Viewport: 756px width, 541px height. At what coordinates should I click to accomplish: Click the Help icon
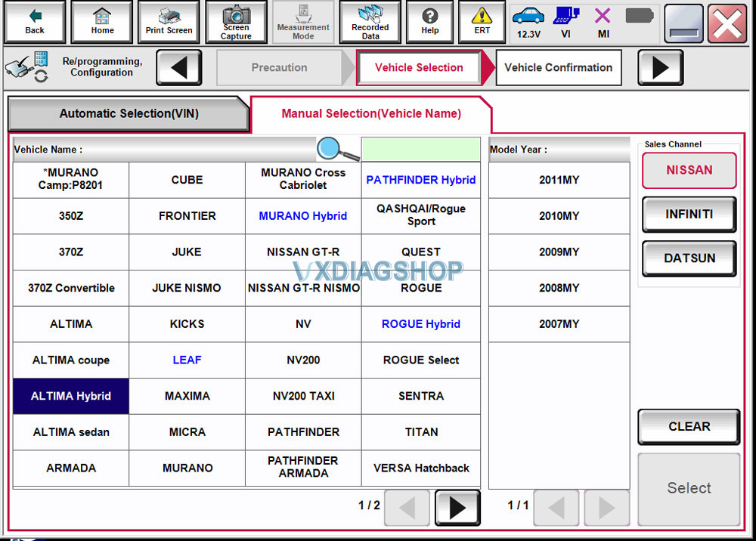(430, 21)
